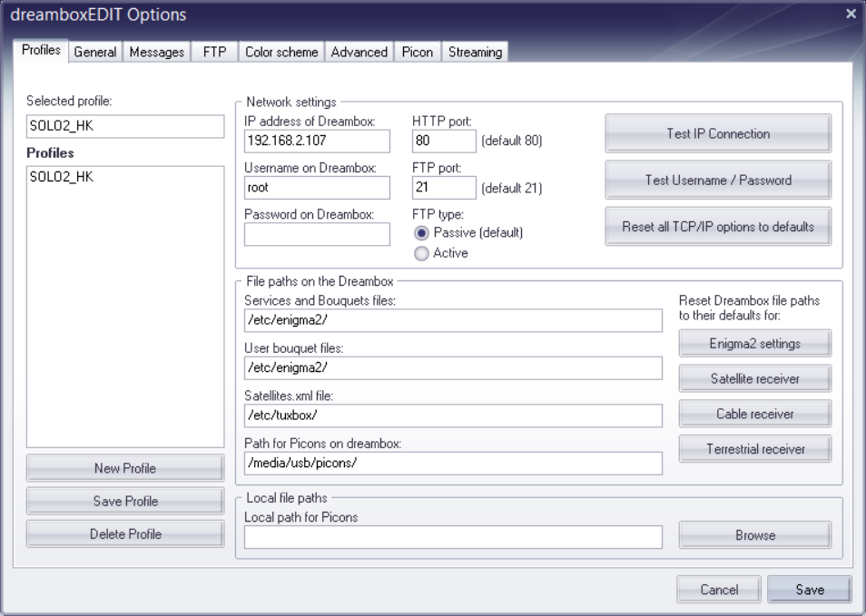Open the Picon tab
The width and height of the screenshot is (866, 616).
(417, 52)
